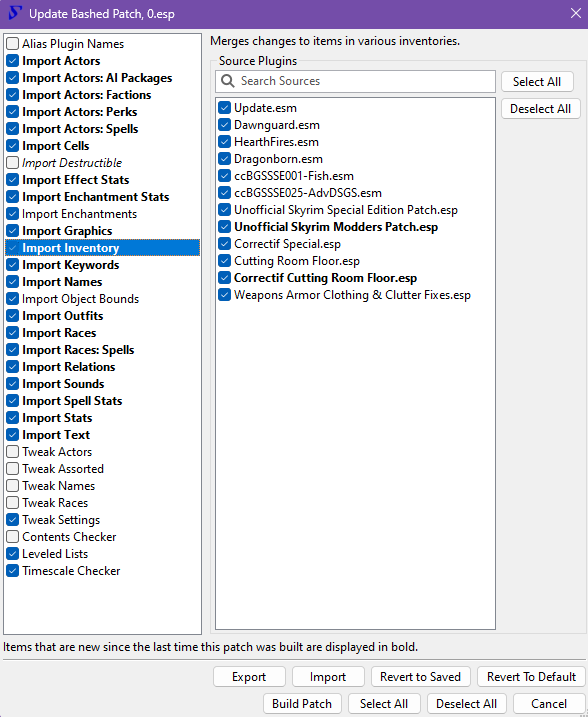Select the Tweak Settings patcher entry
Viewport: 588px width, 717px height.
tap(61, 519)
